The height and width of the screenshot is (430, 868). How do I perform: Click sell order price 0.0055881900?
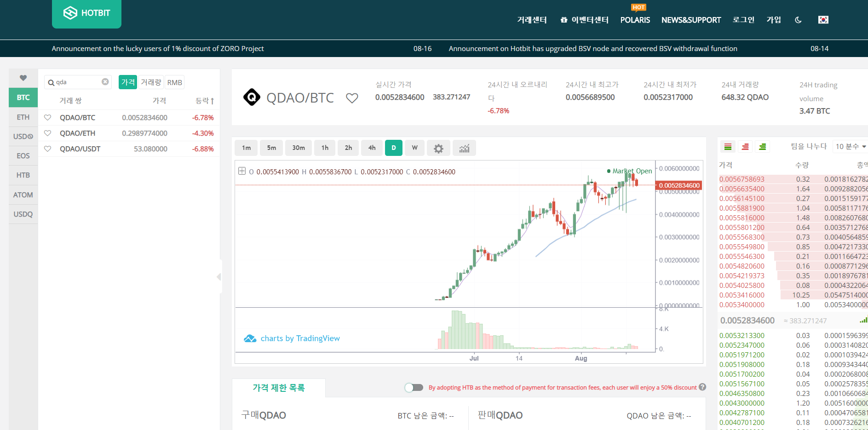pos(742,208)
